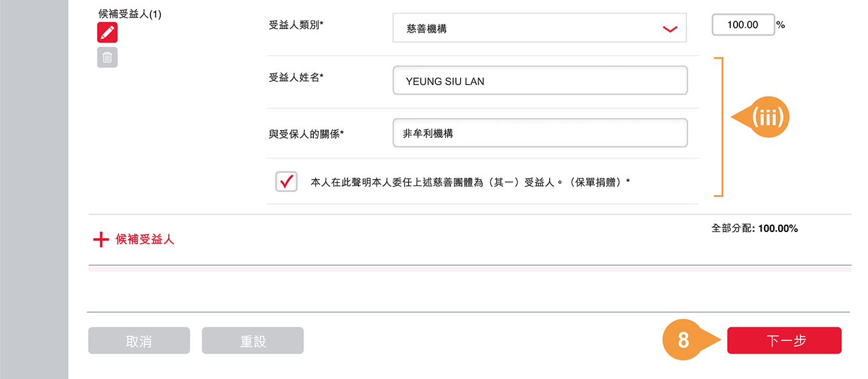
Task: Click the 與受保人的關係* field label
Action: (306, 134)
